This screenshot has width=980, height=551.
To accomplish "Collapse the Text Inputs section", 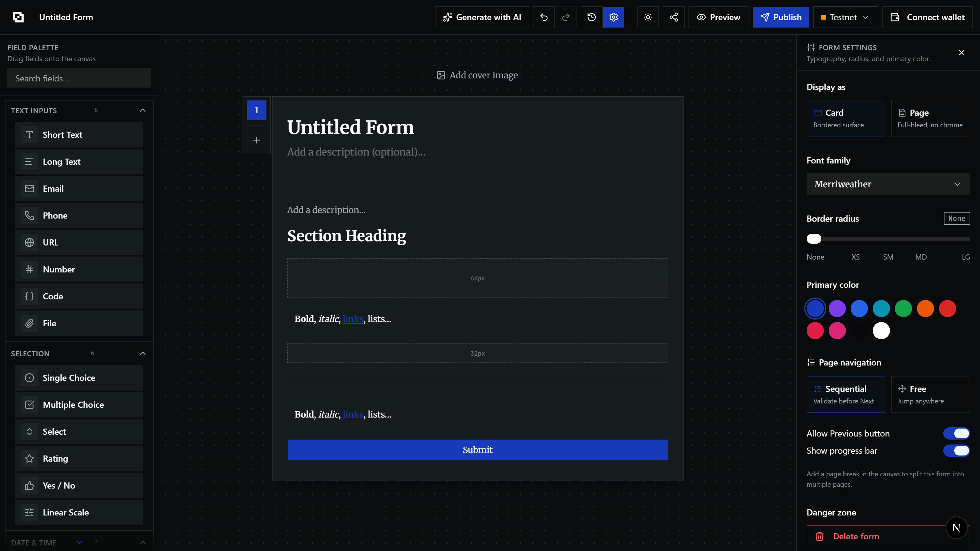I will click(143, 110).
